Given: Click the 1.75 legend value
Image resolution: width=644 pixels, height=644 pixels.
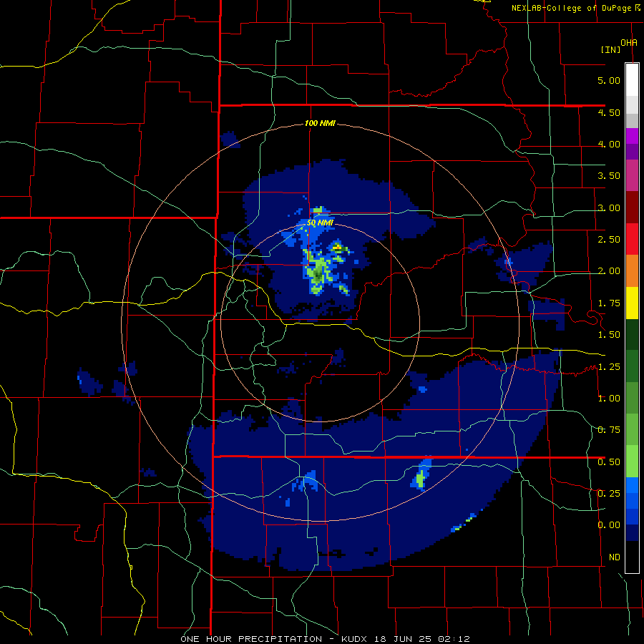Looking at the screenshot, I should coord(609,303).
